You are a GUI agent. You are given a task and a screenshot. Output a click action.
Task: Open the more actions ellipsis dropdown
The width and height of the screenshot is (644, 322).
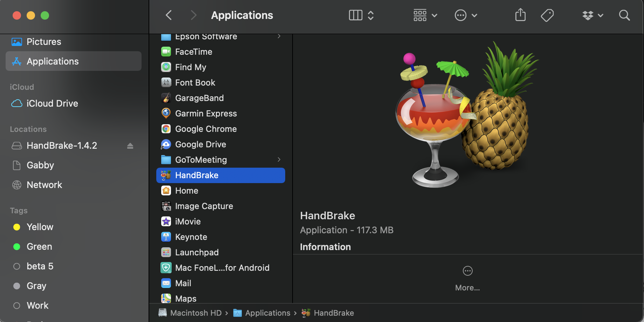point(466,15)
